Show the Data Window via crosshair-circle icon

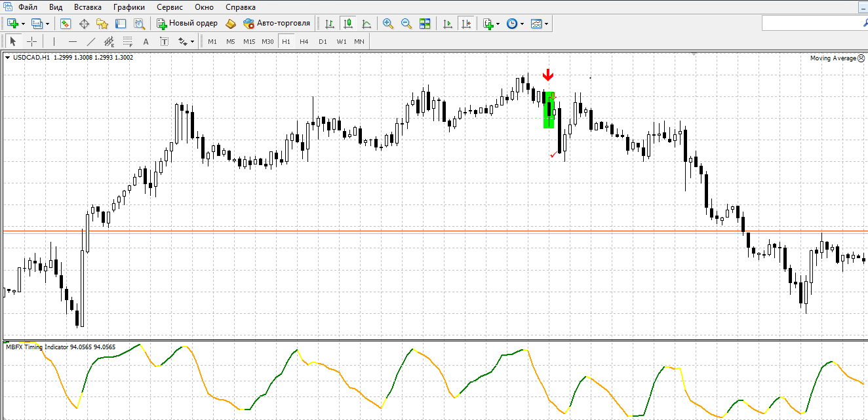coord(84,24)
